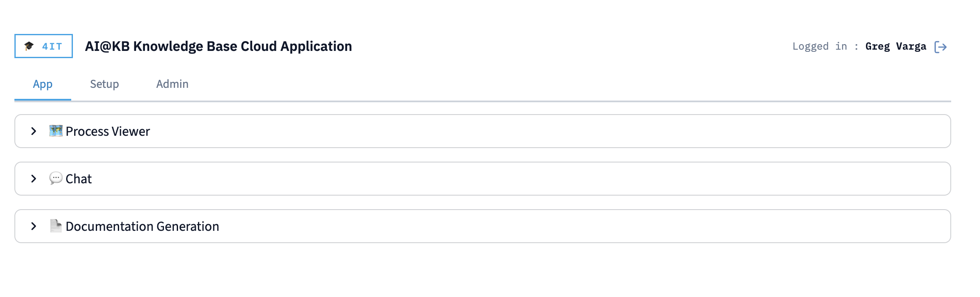Expand the Process Viewer chevron
The image size is (980, 297).
point(34,131)
